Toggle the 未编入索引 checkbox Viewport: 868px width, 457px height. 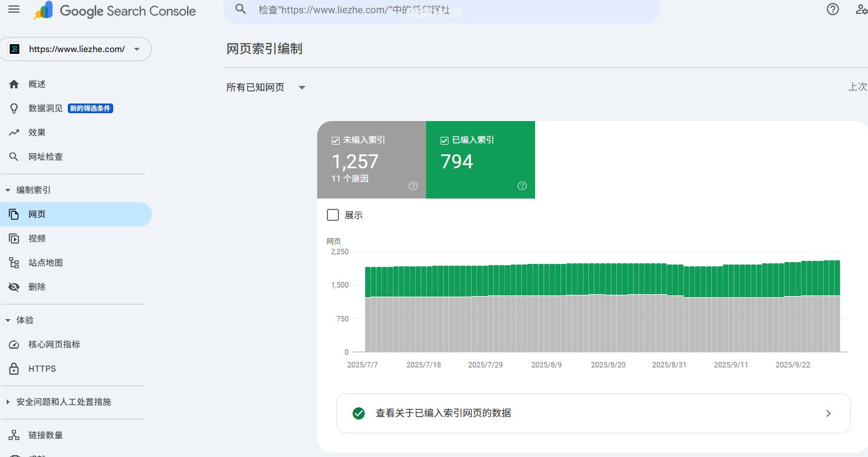point(335,140)
